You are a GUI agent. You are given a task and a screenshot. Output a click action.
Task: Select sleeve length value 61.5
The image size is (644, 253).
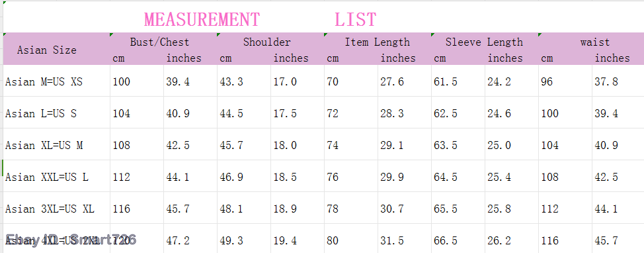click(458, 81)
